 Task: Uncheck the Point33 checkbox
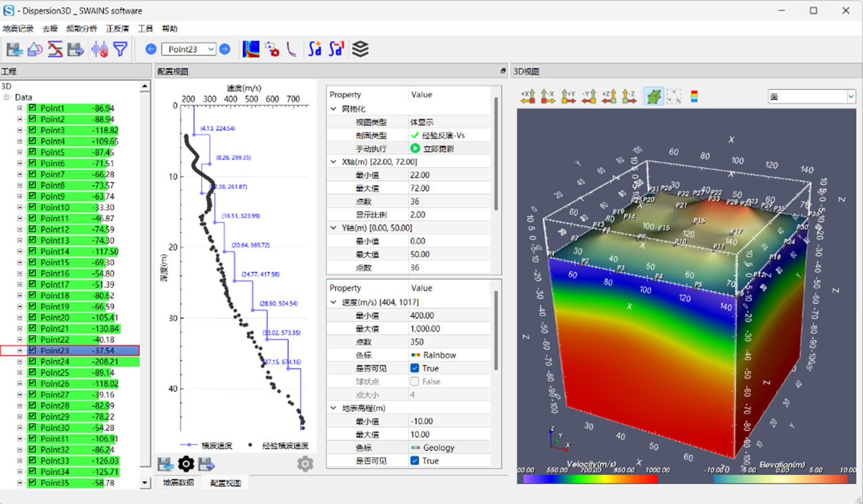(x=32, y=461)
